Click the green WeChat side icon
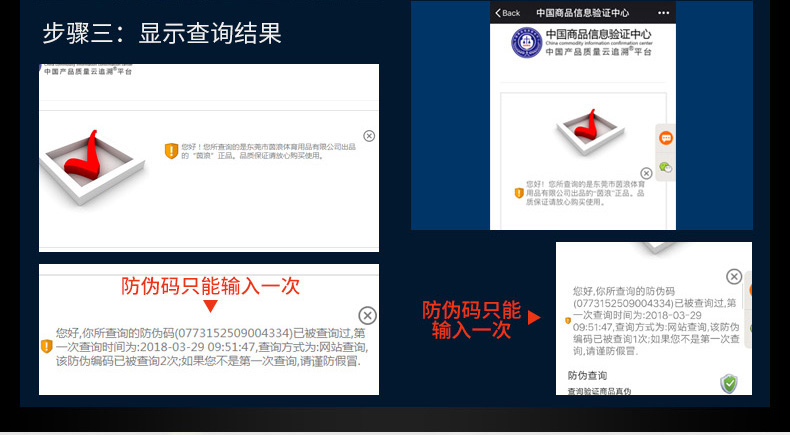Viewport: 790px width, 435px height. [x=666, y=168]
